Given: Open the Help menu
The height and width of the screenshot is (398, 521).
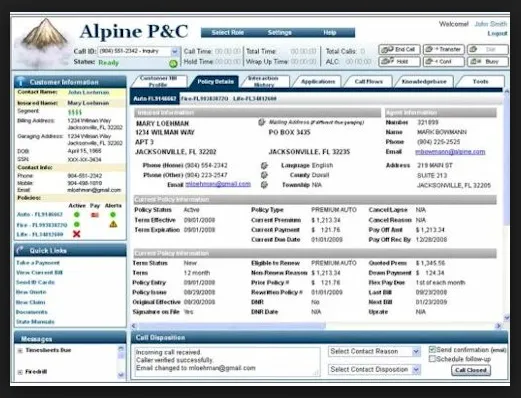Looking at the screenshot, I should (x=329, y=32).
